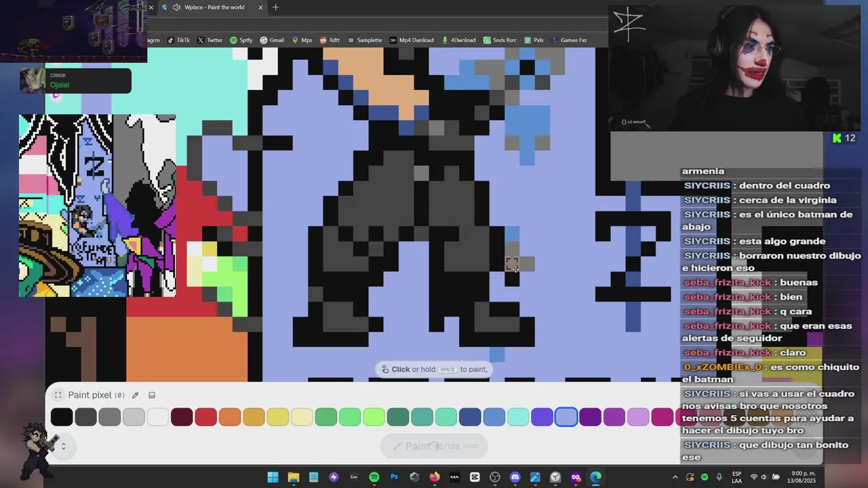This screenshot has height=488, width=868.
Task: Open the Mps bookmark
Action: [302, 40]
